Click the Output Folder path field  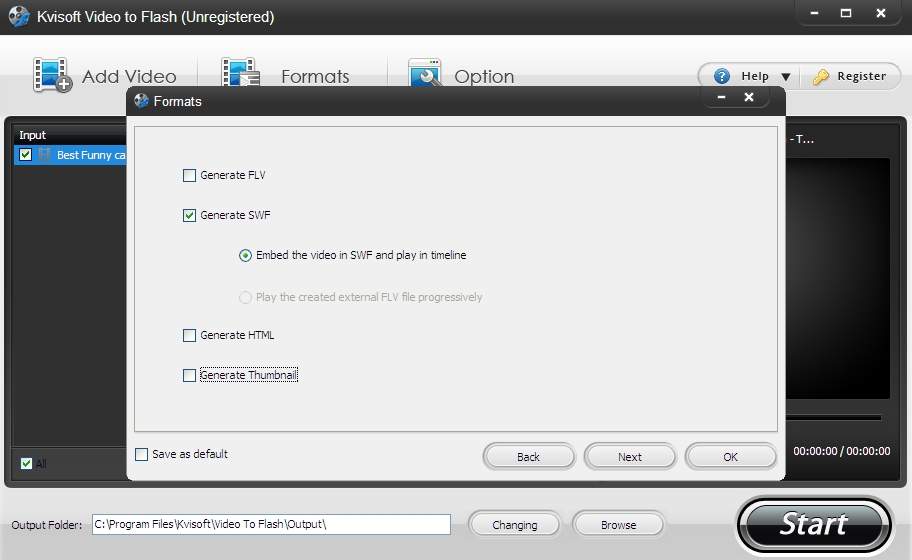[x=271, y=524]
